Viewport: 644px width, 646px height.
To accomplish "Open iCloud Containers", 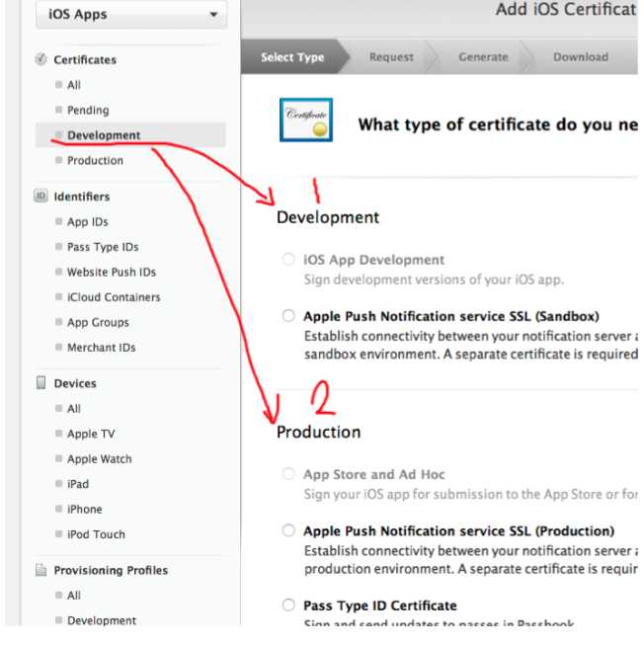I will pyautogui.click(x=114, y=297).
